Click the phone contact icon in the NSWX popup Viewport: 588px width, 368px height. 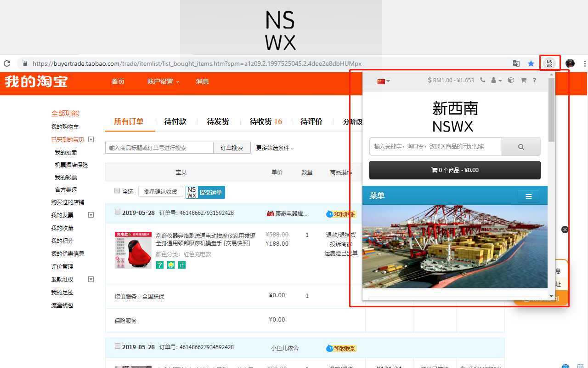(x=482, y=80)
